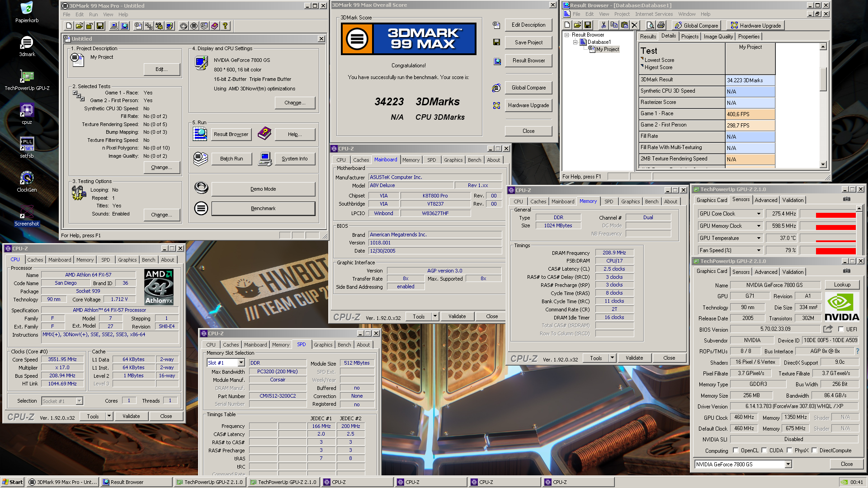The image size is (868, 488).
Task: Open GPU Memory Clock sensor dropdown
Action: (x=759, y=226)
